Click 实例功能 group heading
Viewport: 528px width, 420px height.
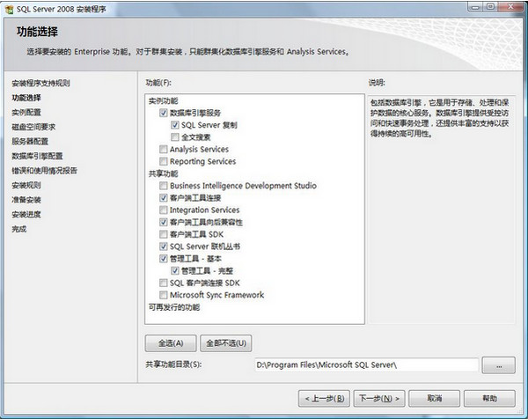164,100
